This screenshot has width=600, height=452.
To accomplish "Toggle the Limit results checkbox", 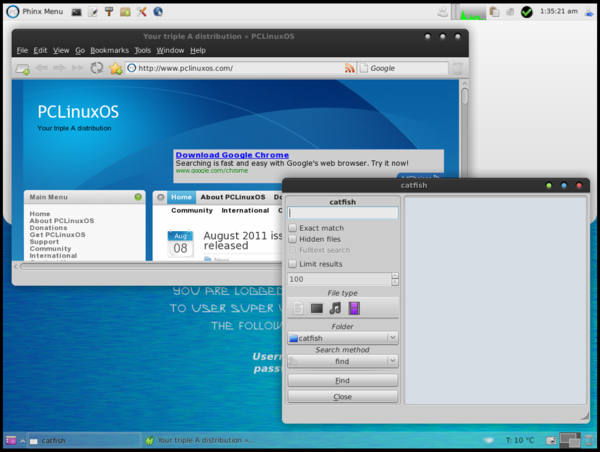I will coord(293,263).
